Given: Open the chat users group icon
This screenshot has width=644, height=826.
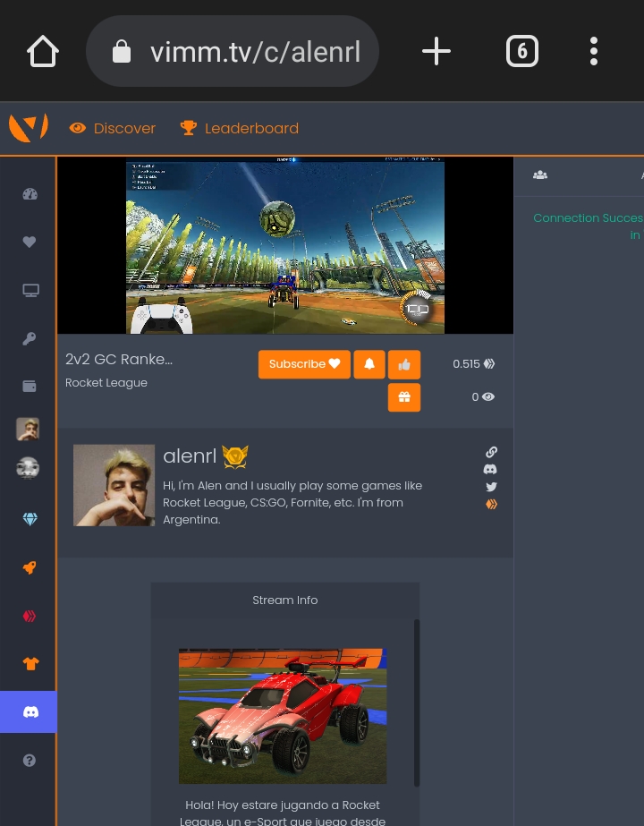Looking at the screenshot, I should (x=540, y=175).
